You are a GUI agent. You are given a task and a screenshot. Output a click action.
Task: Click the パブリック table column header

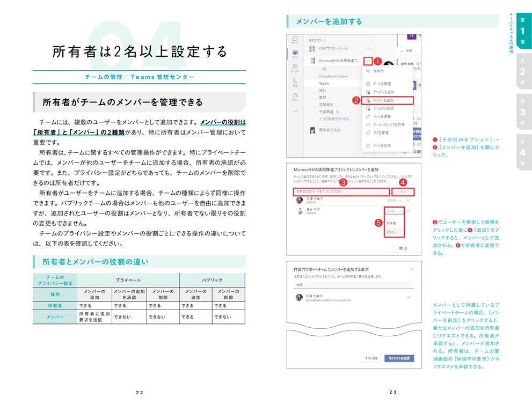pos(212,280)
